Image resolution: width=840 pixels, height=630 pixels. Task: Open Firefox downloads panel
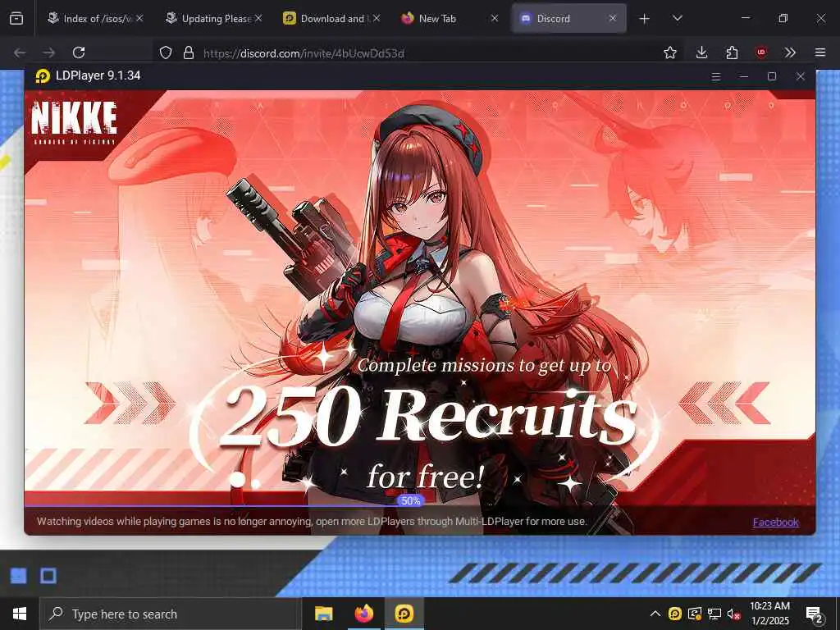702,52
